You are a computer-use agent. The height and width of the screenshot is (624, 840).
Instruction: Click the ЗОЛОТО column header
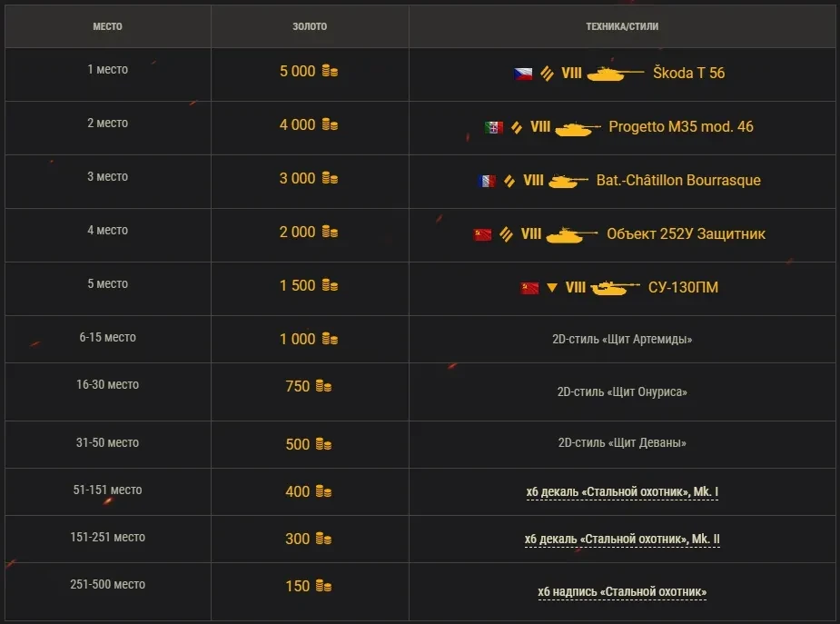coord(310,26)
